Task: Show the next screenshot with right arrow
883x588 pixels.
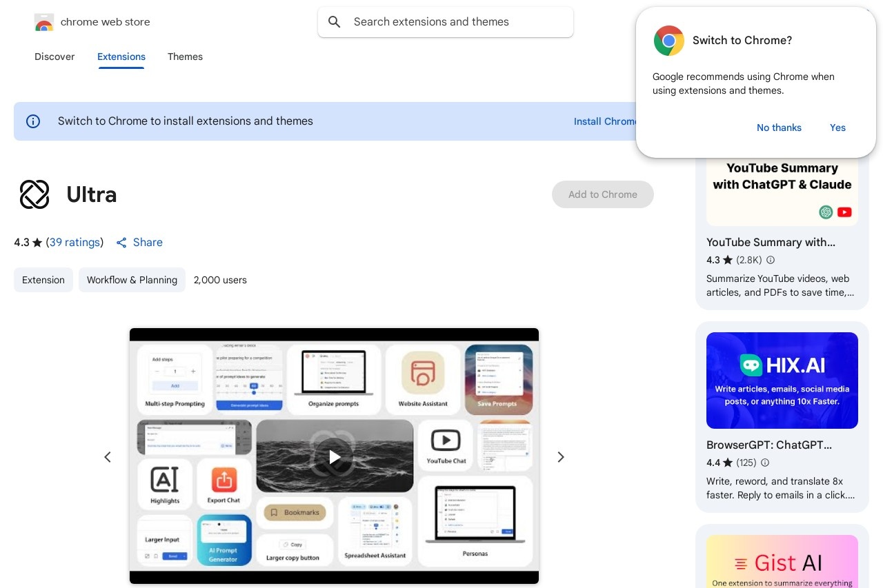Action: [561, 457]
